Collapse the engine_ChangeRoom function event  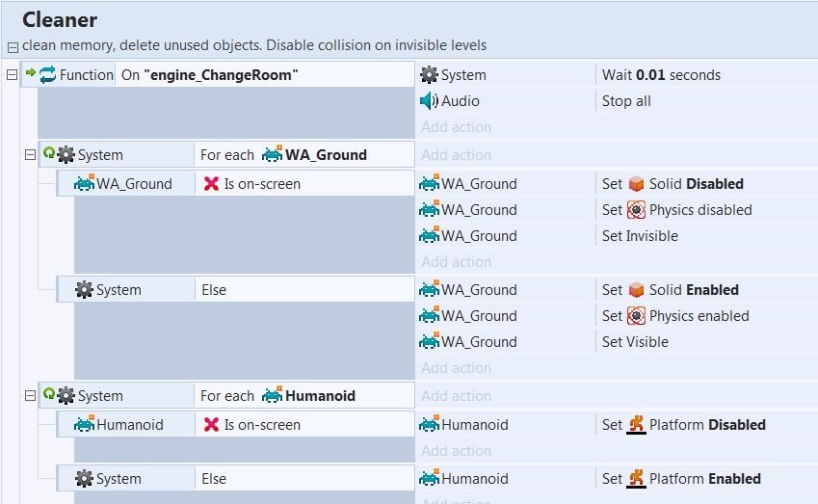coord(12,74)
